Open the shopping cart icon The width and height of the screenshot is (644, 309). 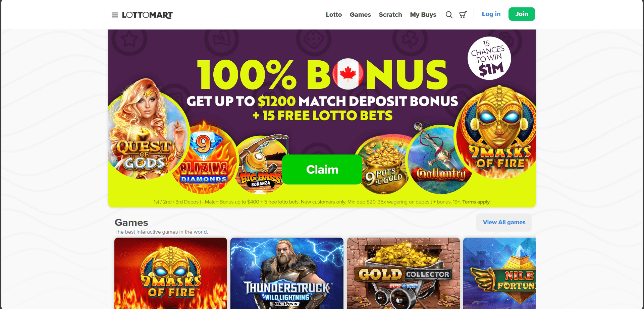click(463, 15)
